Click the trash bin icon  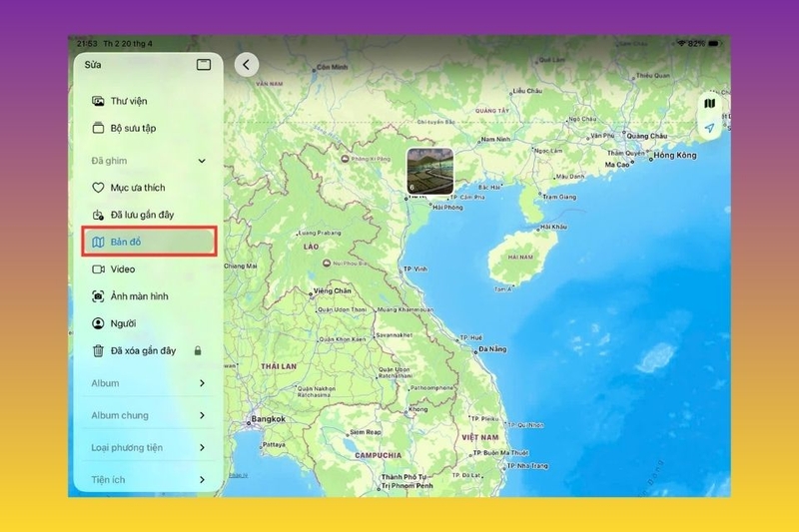98,350
